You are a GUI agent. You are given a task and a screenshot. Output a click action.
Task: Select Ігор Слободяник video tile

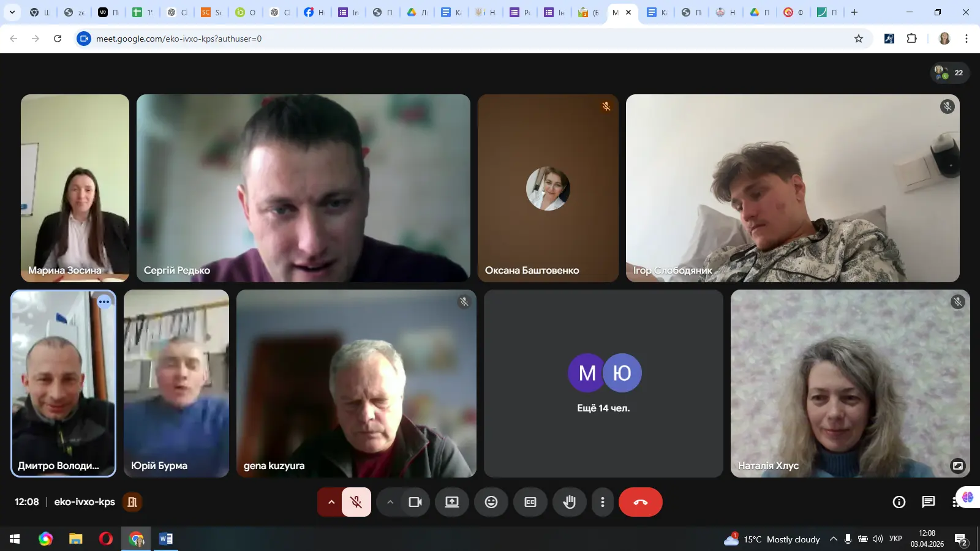(x=793, y=188)
